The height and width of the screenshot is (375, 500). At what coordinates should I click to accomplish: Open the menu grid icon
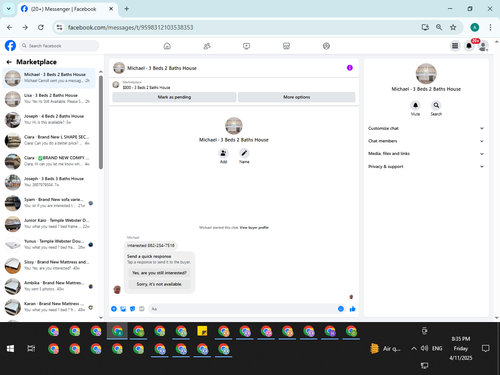(x=455, y=46)
